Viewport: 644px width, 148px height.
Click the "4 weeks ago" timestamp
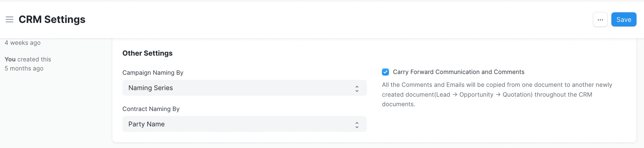(22, 43)
